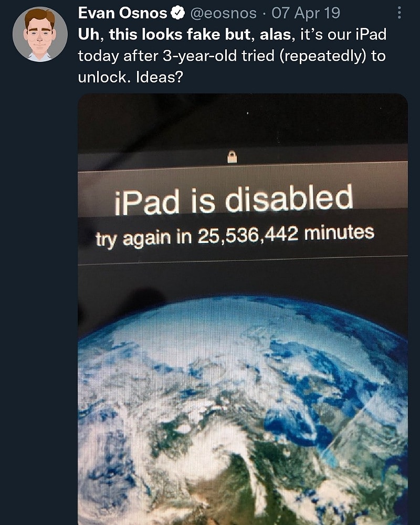Visit the @eosnos handle

coord(224,14)
